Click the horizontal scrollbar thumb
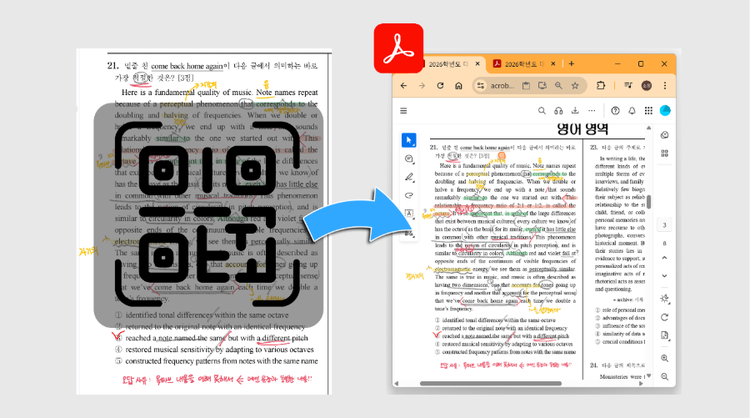The width and height of the screenshot is (750, 418). 491,383
